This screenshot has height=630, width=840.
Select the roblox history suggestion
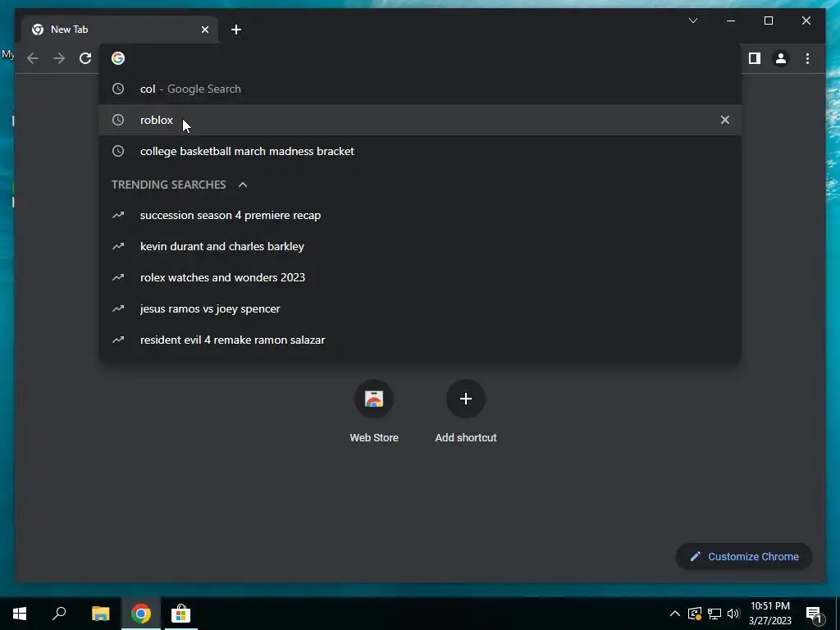point(420,120)
